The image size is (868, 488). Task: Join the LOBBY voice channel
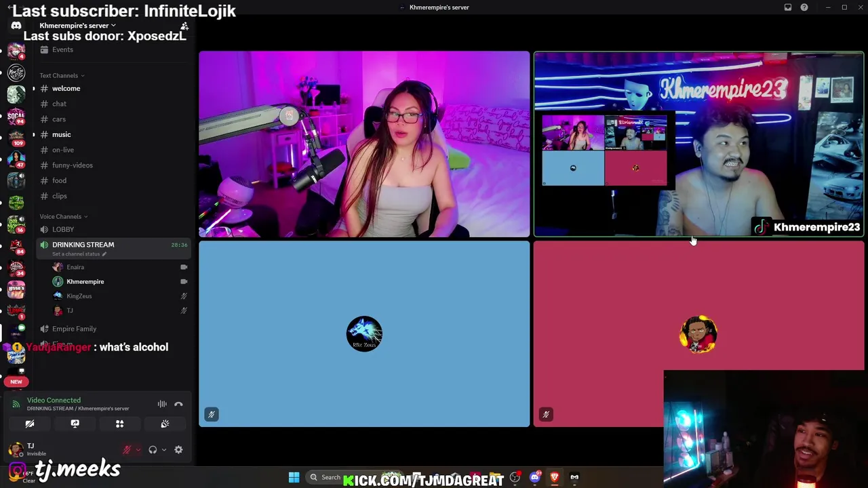pyautogui.click(x=113, y=229)
